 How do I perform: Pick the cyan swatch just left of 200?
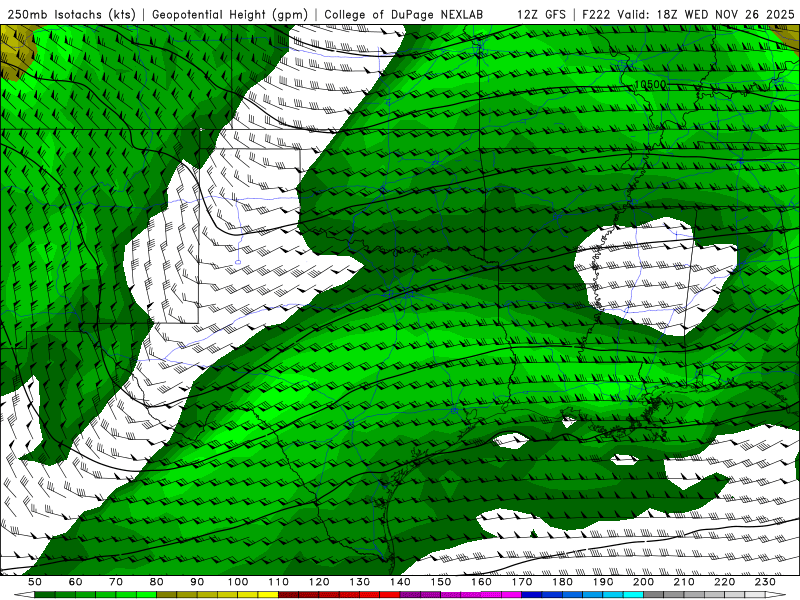pyautogui.click(x=633, y=595)
